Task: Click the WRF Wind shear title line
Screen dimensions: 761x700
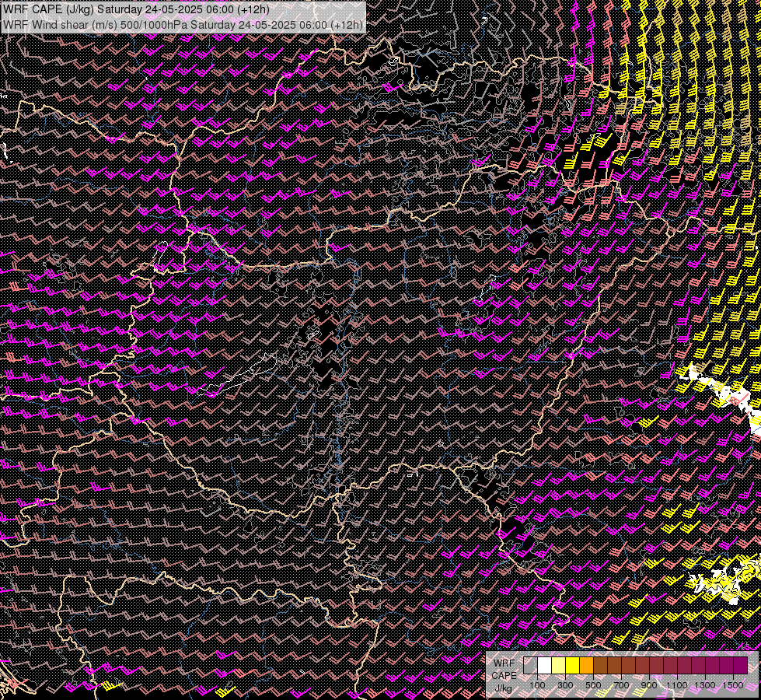Action: pos(183,24)
